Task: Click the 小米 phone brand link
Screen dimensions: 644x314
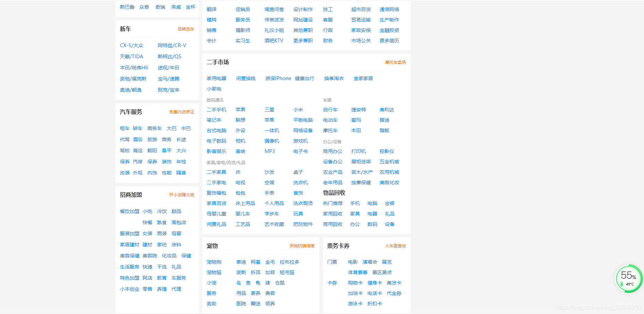Action: (298, 110)
